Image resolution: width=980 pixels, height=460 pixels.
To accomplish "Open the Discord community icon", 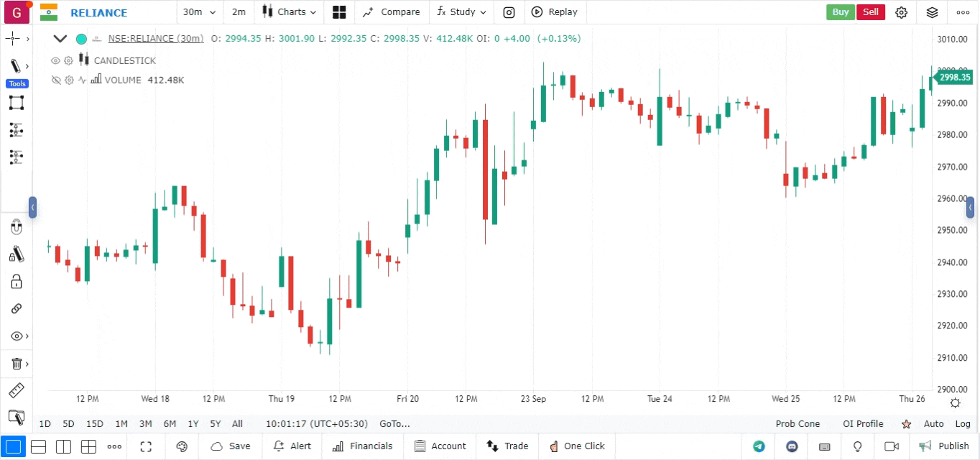I will point(792,446).
